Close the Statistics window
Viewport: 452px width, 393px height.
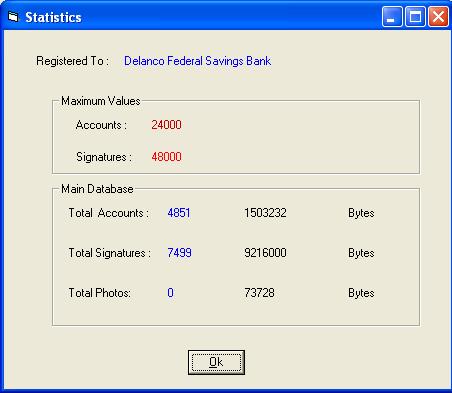(x=438, y=16)
